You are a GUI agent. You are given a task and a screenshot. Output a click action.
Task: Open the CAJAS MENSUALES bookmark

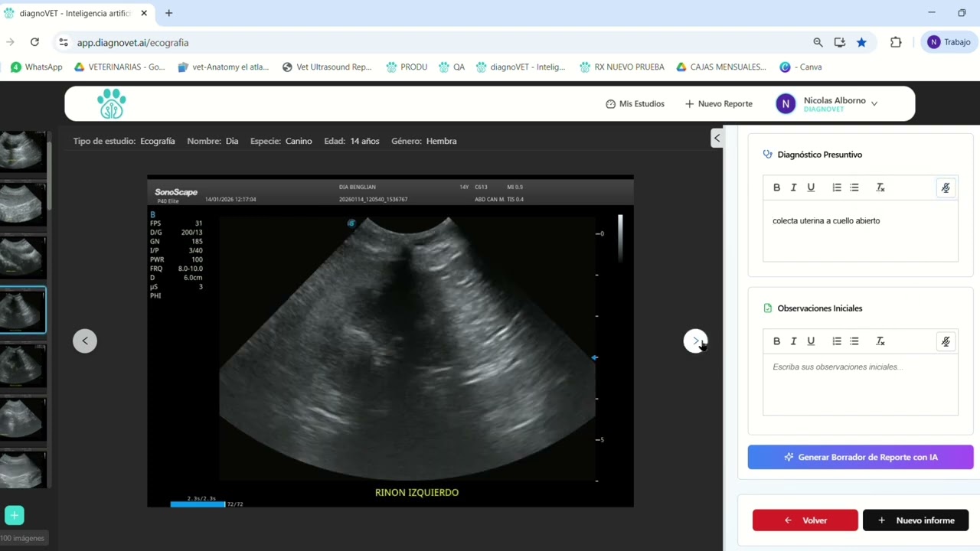[x=721, y=67]
